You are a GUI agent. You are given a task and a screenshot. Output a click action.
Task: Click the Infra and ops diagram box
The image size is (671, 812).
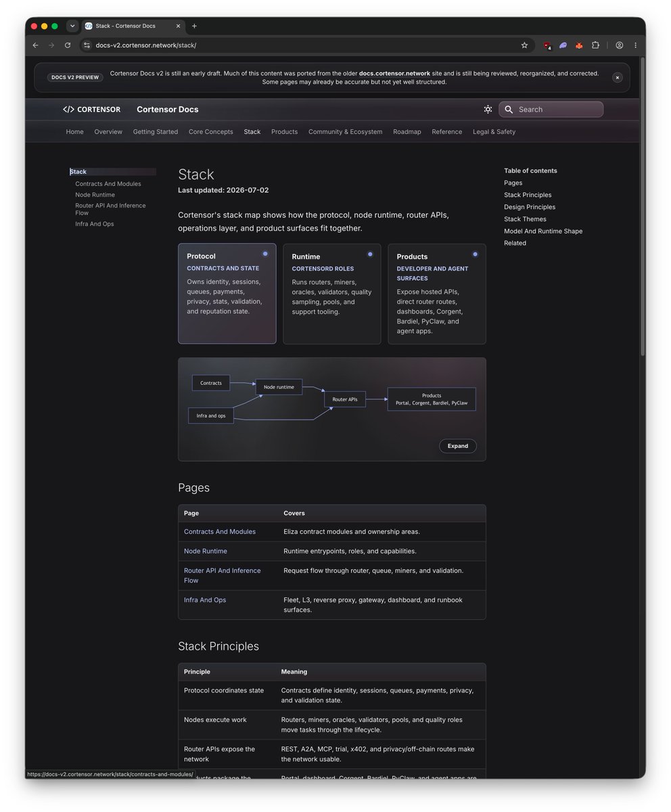211,415
